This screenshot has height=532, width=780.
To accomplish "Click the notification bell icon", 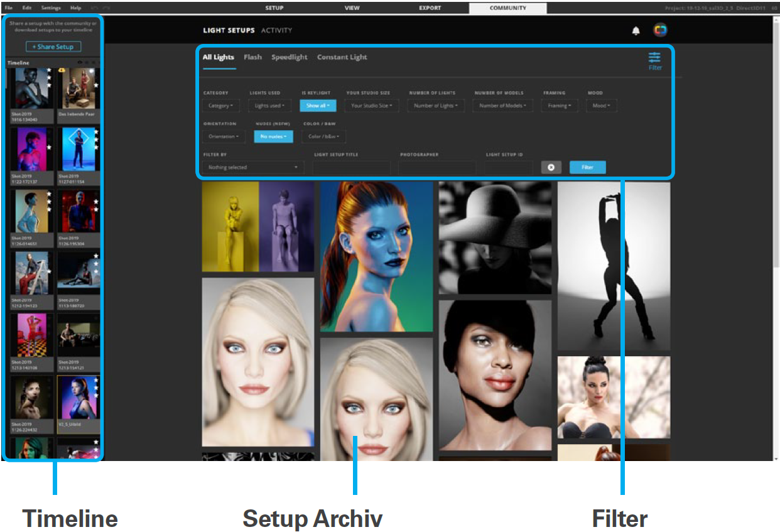I will [636, 31].
